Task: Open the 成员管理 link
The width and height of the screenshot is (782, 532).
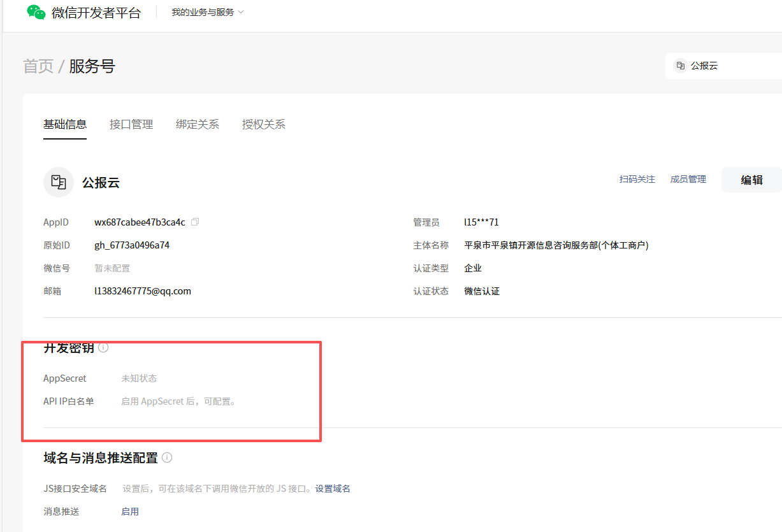Action: 688,180
